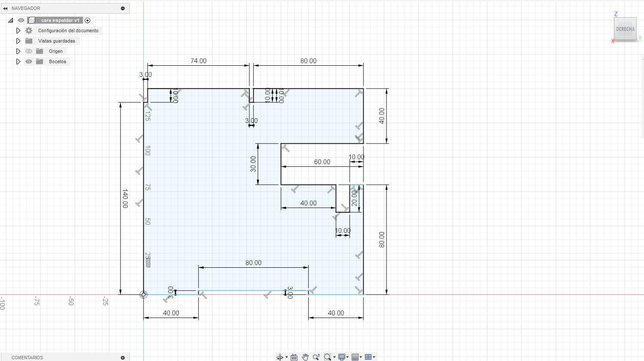The image size is (644, 361).
Task: Select Configuración del documento in the browser
Action: pos(68,31)
